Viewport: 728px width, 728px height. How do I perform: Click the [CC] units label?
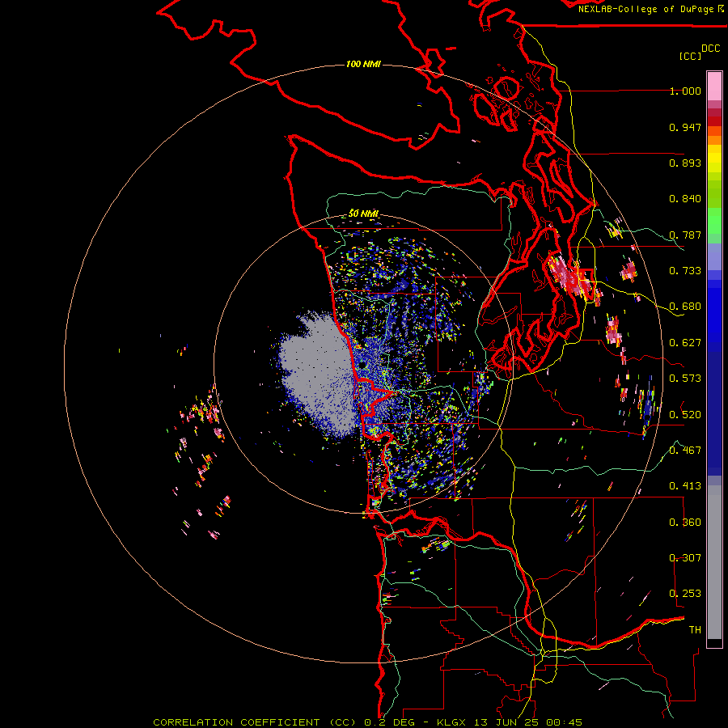690,56
